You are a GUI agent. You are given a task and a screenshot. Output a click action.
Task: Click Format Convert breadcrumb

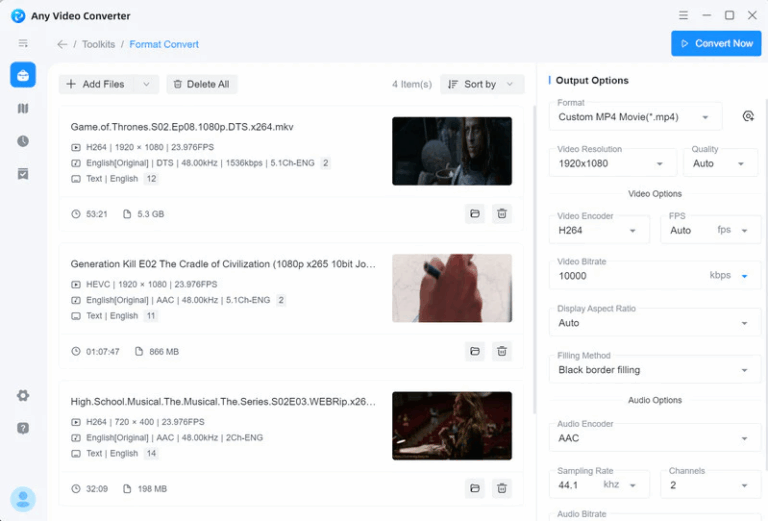click(164, 44)
